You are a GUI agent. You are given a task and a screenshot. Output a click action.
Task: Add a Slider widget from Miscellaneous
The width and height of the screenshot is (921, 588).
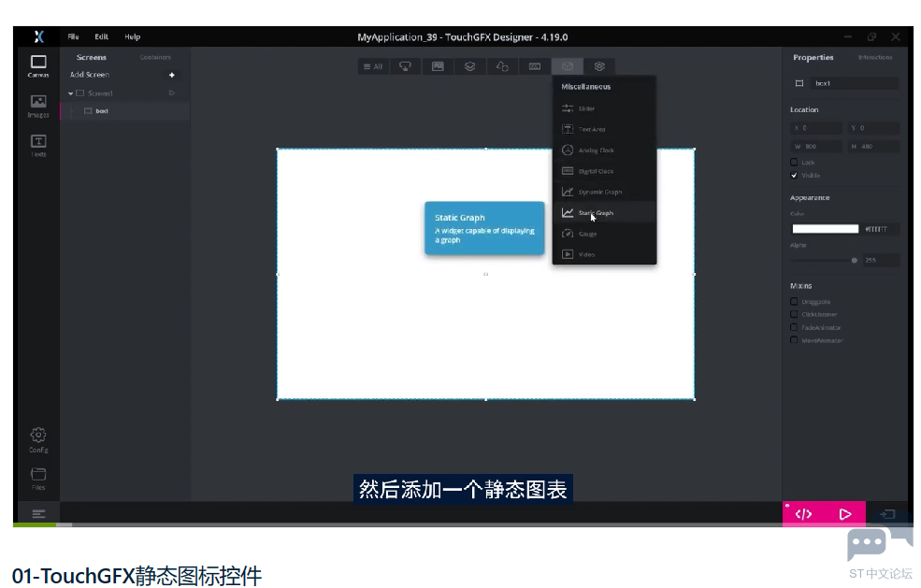[x=604, y=108]
